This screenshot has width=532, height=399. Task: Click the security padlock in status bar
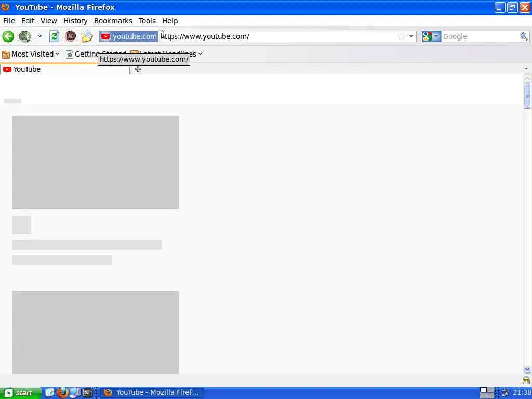[x=526, y=380]
